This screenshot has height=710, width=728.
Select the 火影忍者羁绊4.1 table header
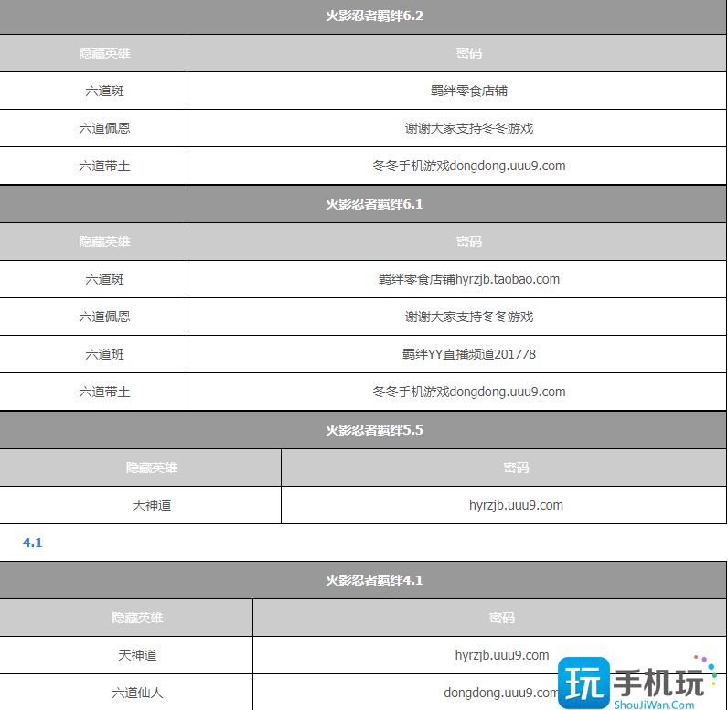pos(363,580)
